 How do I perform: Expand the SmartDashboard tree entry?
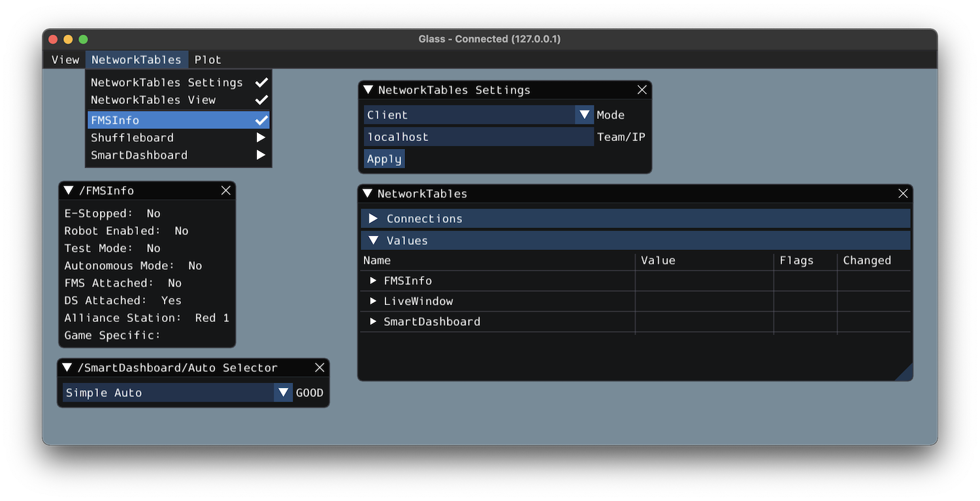(373, 321)
